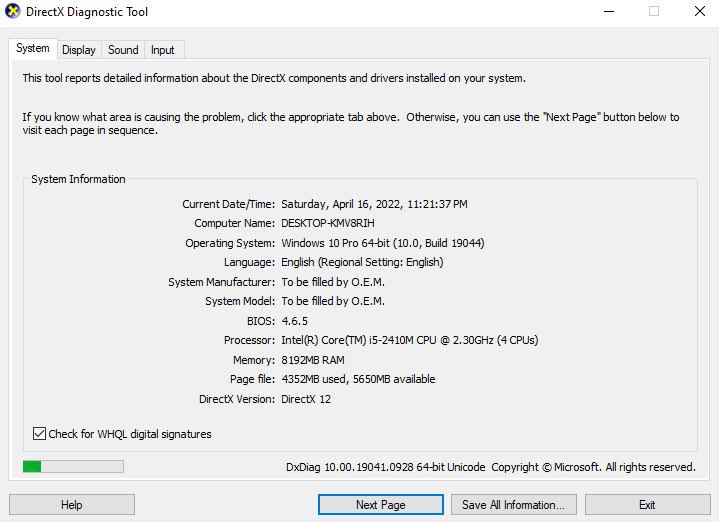This screenshot has width=719, height=522.
Task: Click the Next Page button
Action: (x=380, y=505)
